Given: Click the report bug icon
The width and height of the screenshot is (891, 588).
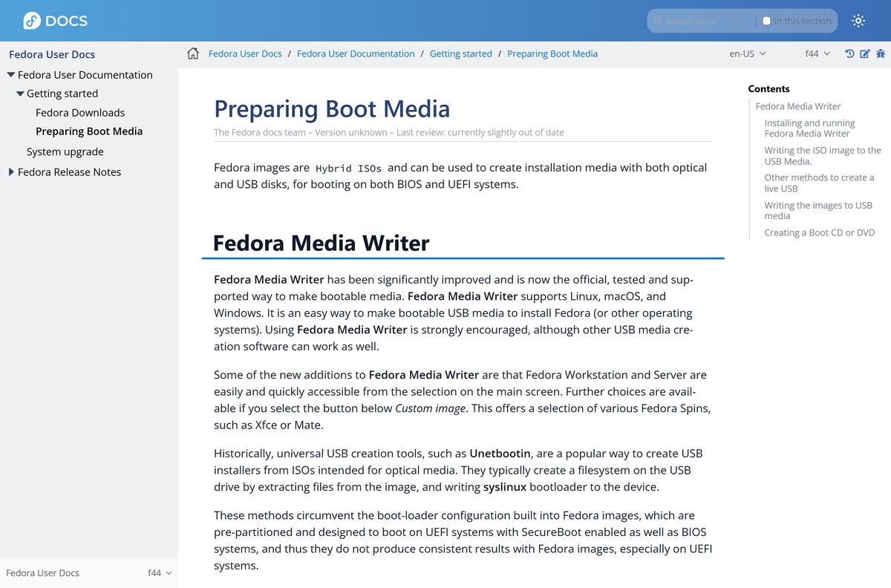Looking at the screenshot, I should 881,53.
